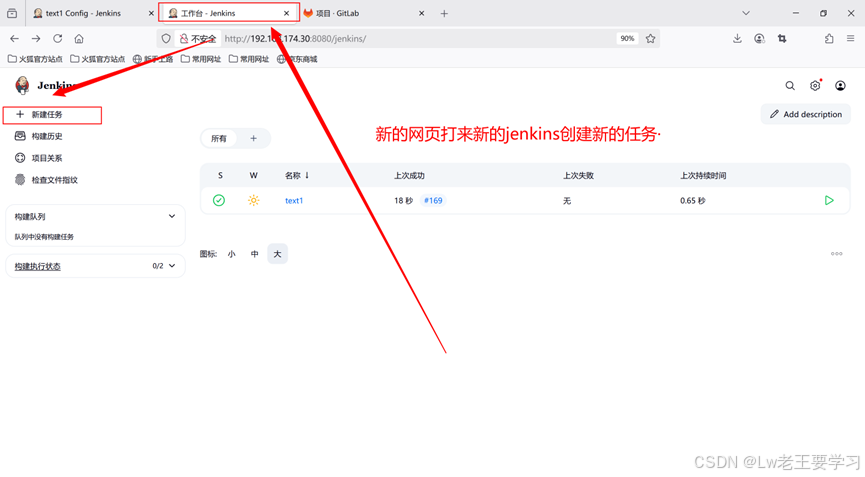Set icon size to 大
Image resolution: width=865 pixels, height=477 pixels.
(277, 254)
